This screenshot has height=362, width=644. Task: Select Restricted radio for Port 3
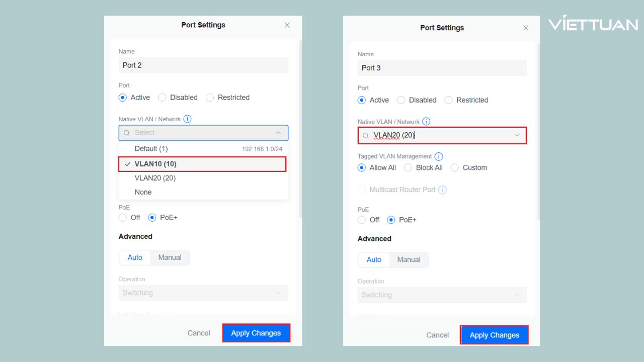449,100
